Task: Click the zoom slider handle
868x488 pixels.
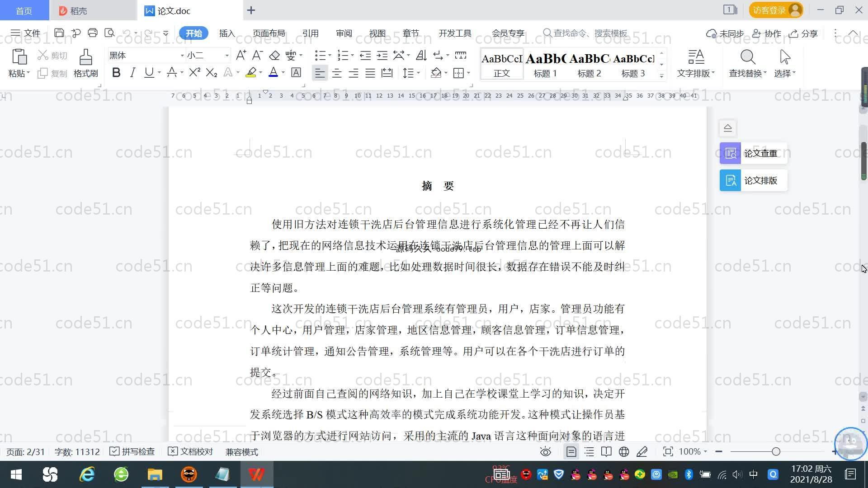Action: click(x=776, y=452)
